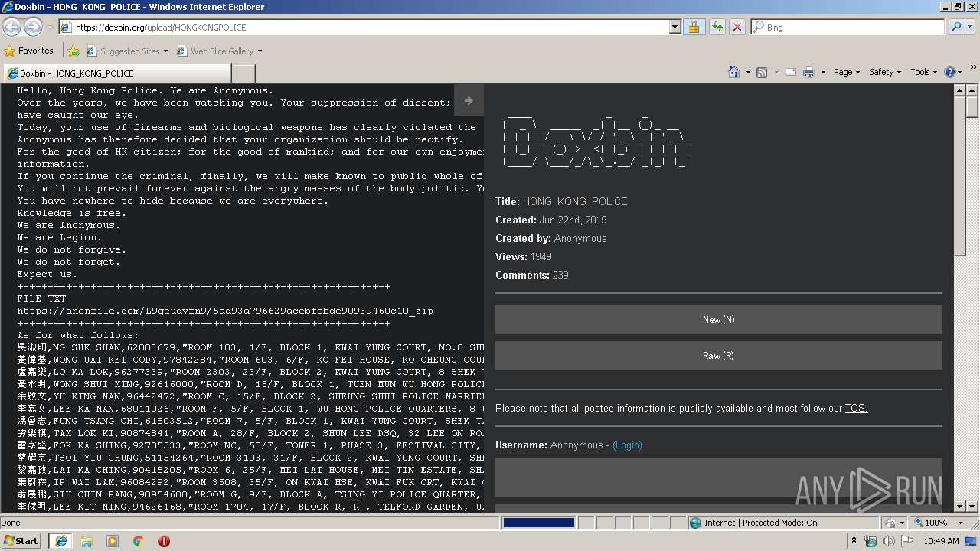Go to Home page house icon

tap(734, 72)
